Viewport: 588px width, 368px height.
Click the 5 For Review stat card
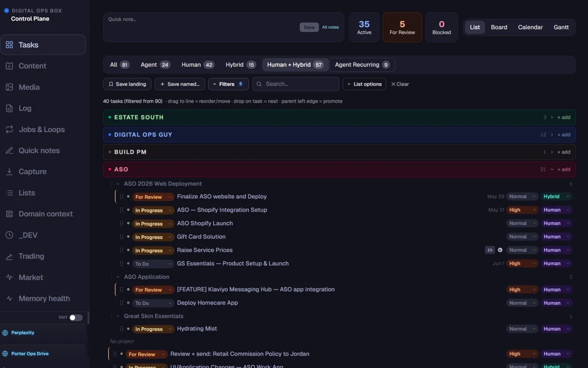click(402, 27)
